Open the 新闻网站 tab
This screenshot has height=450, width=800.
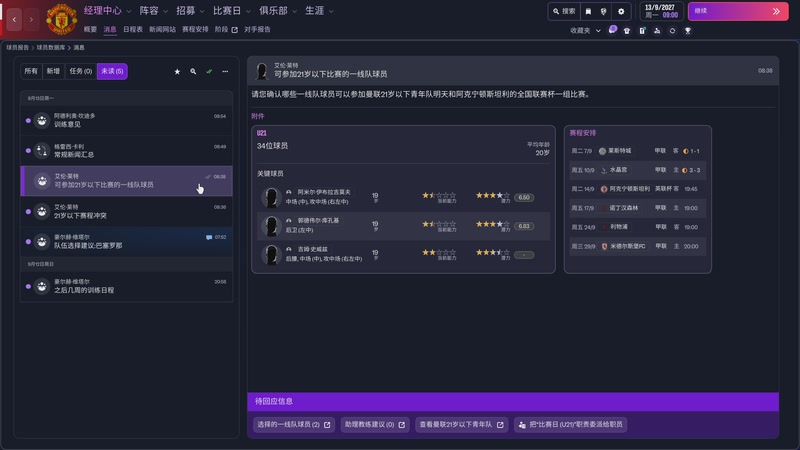pyautogui.click(x=162, y=30)
